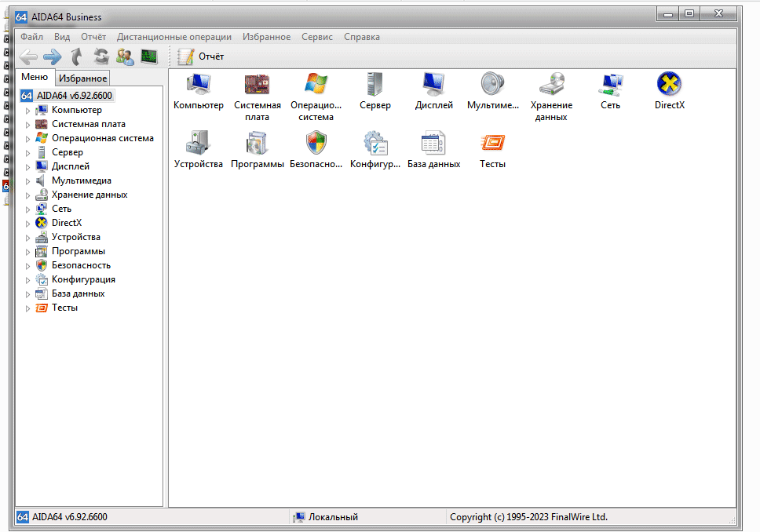This screenshot has width=760, height=532.
Task: Open the Сервис menu
Action: (317, 37)
